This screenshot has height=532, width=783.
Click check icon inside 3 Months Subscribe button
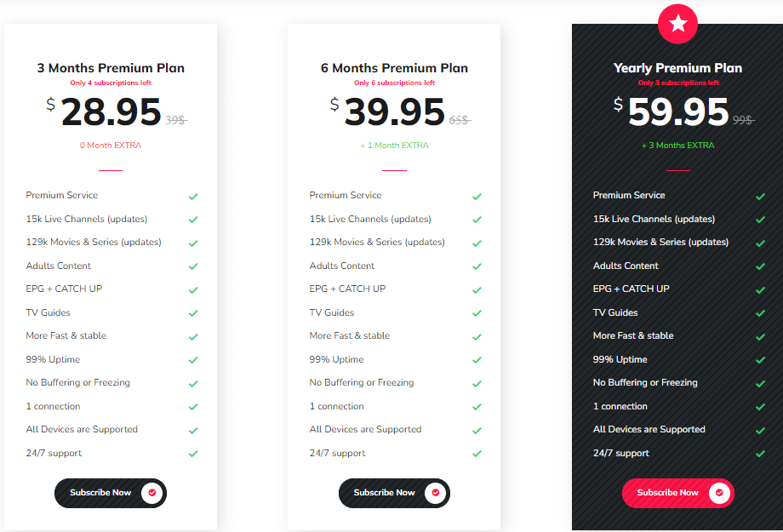click(x=152, y=493)
